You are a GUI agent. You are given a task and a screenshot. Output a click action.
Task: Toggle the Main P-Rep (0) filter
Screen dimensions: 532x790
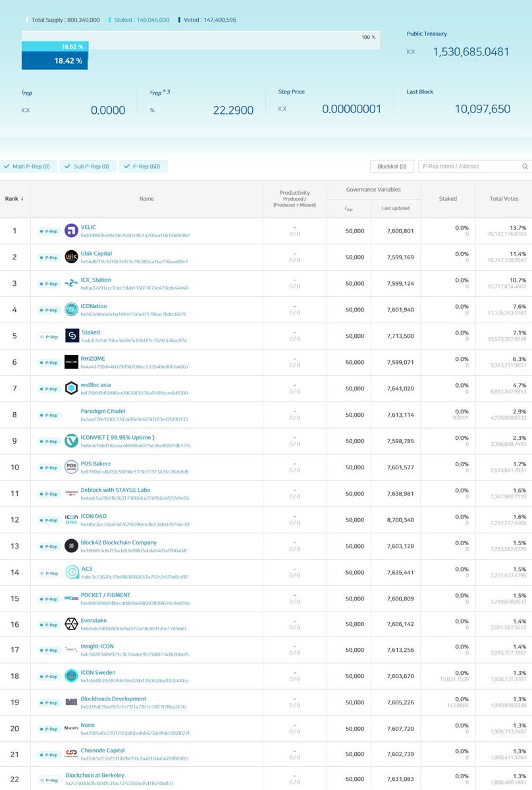(28, 167)
